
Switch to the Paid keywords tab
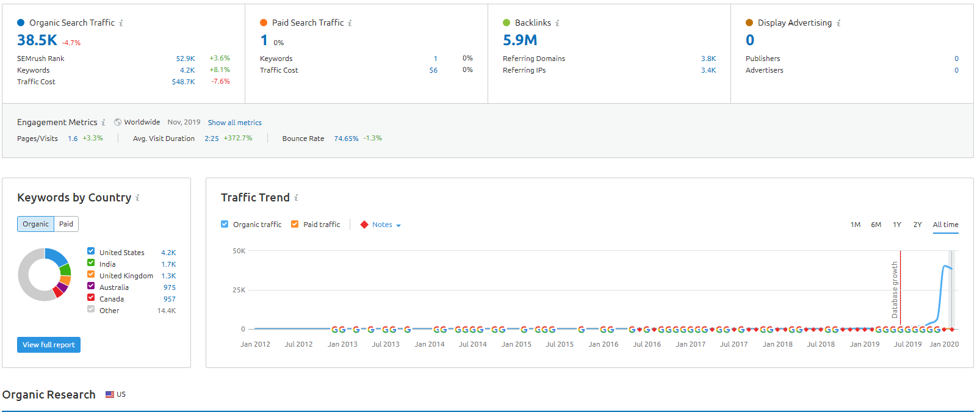click(66, 224)
